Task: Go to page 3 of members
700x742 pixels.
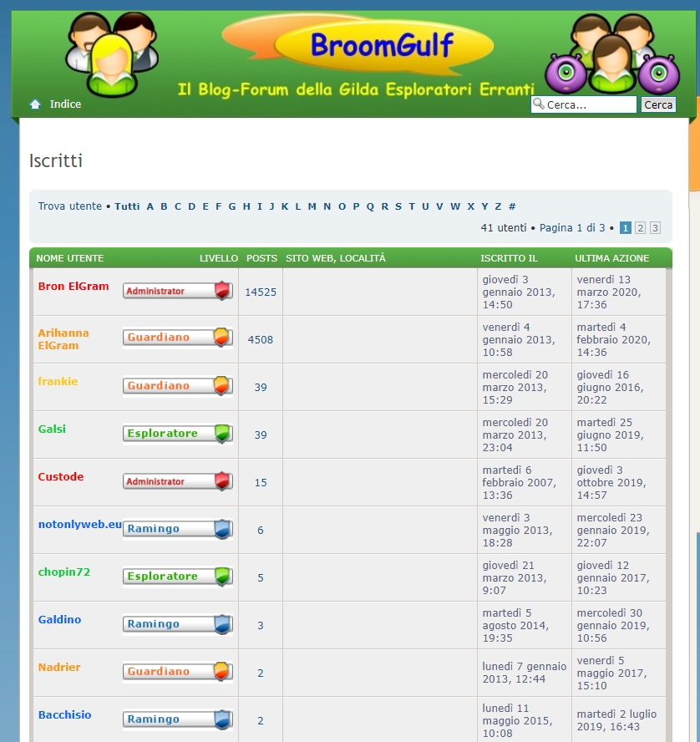Action: (x=655, y=228)
